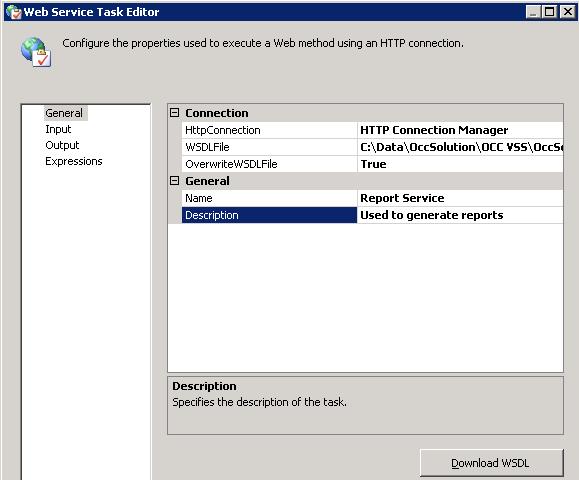Minimize the Web Service Task Editor window

click(x=533, y=12)
